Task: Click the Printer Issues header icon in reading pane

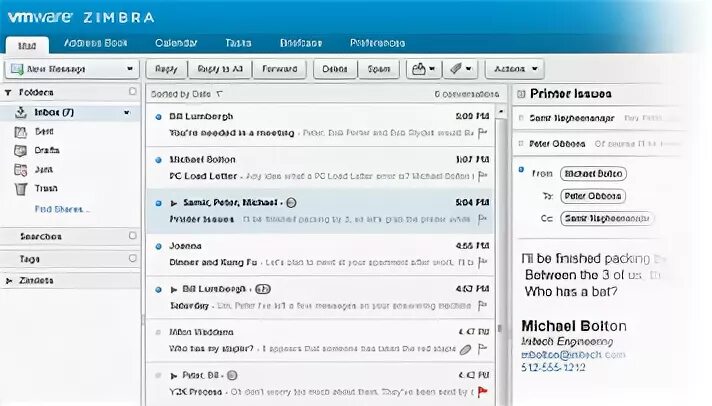Action: 521,94
